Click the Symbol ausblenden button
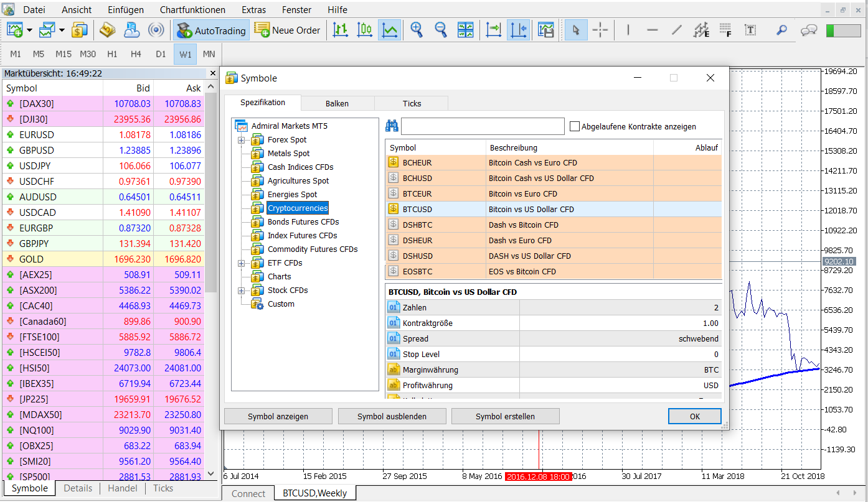 coord(392,416)
